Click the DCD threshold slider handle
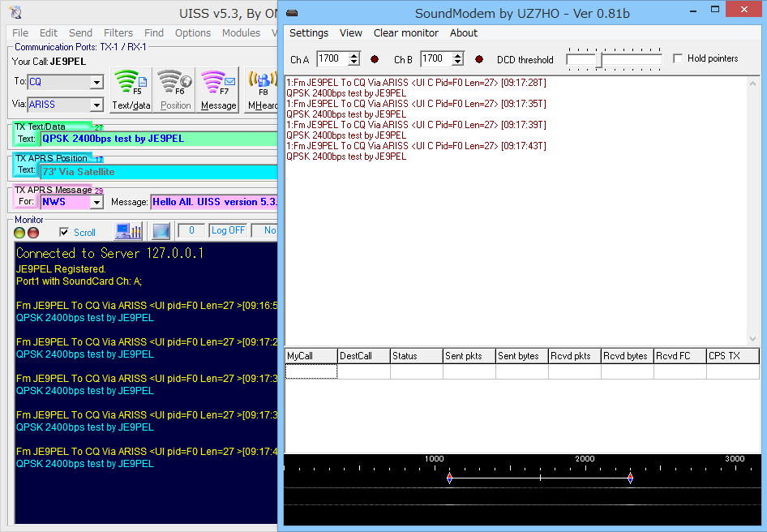Image resolution: width=767 pixels, height=532 pixels. 599,60
